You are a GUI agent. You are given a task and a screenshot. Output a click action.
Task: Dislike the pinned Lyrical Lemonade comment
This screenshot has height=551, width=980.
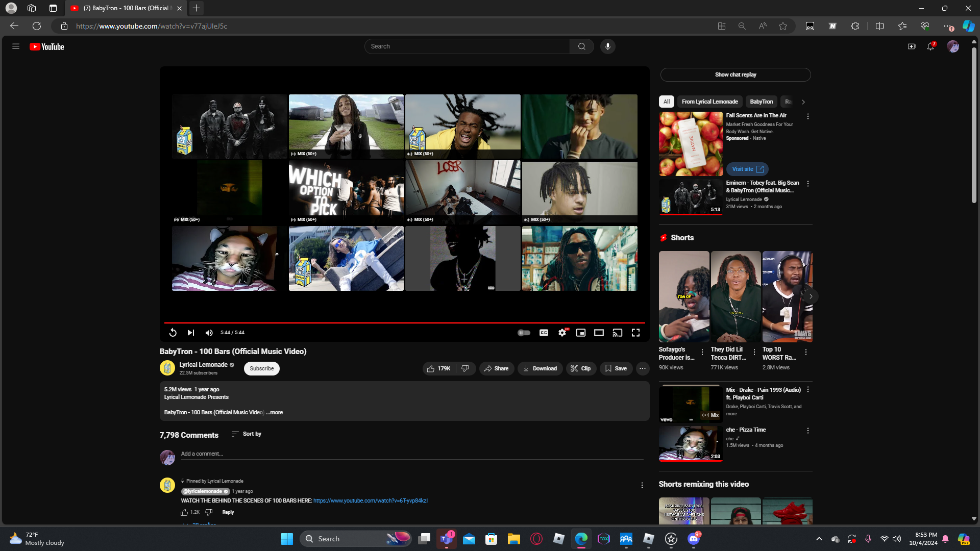click(x=209, y=512)
